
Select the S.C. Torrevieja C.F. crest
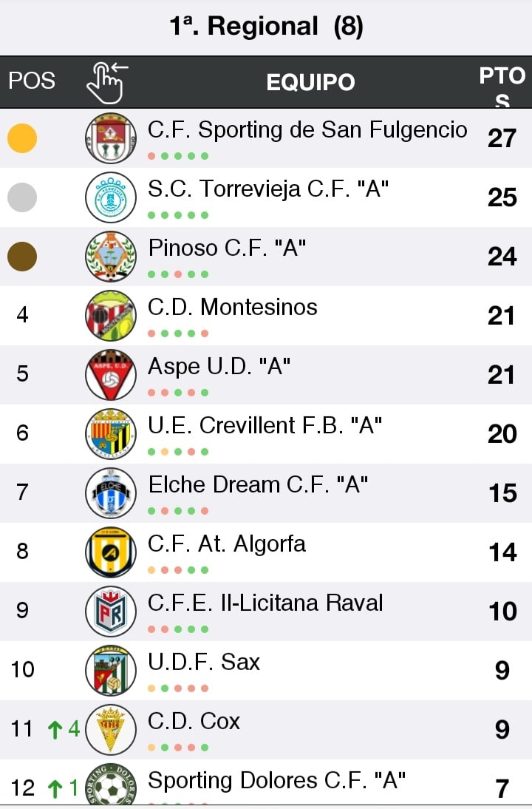111,197
